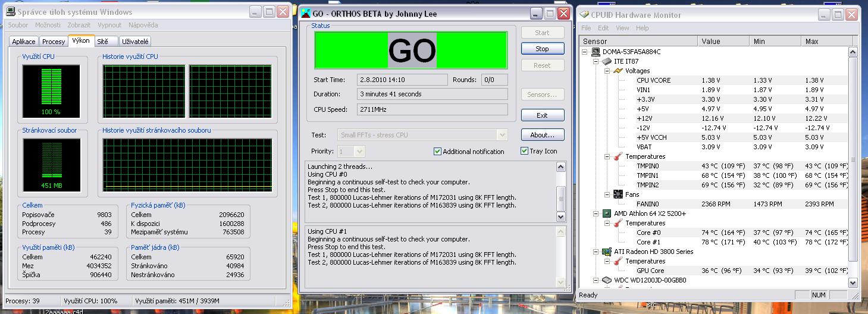Toggle the Additional notification checkbox
The width and height of the screenshot is (868, 314).
coord(438,152)
